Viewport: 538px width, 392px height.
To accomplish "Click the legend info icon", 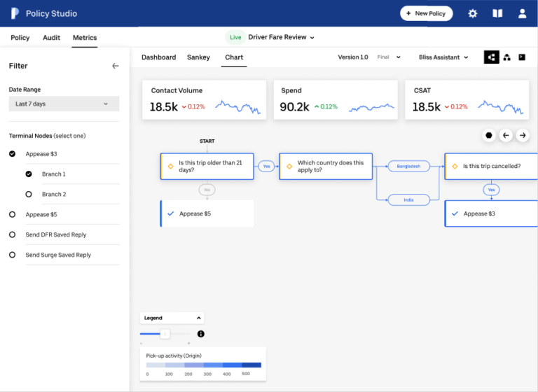I will point(200,334).
